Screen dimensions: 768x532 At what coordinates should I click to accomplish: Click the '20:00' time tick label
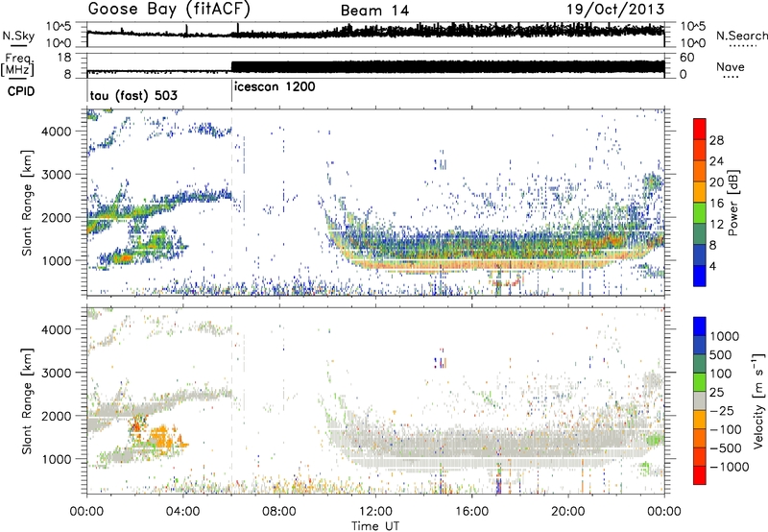click(568, 512)
